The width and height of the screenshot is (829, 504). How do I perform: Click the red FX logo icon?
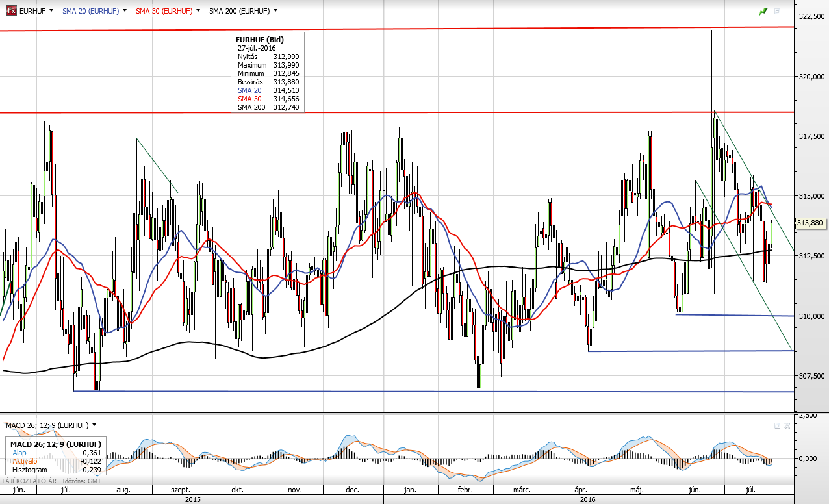(12, 10)
